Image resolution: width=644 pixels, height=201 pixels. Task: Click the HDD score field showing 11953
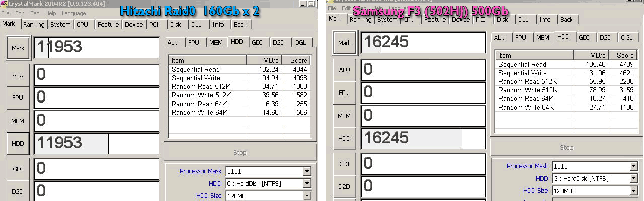point(97,144)
